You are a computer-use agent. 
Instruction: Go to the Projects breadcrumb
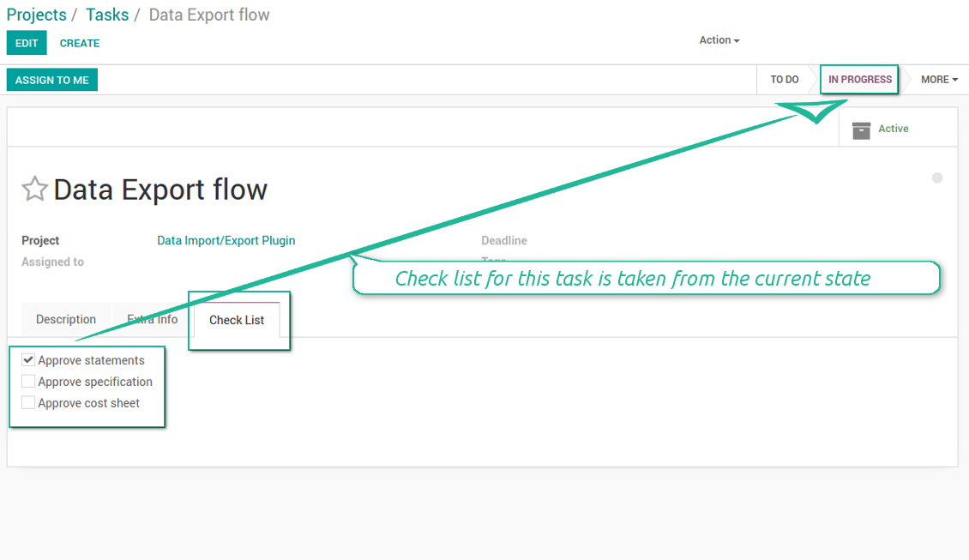click(36, 15)
